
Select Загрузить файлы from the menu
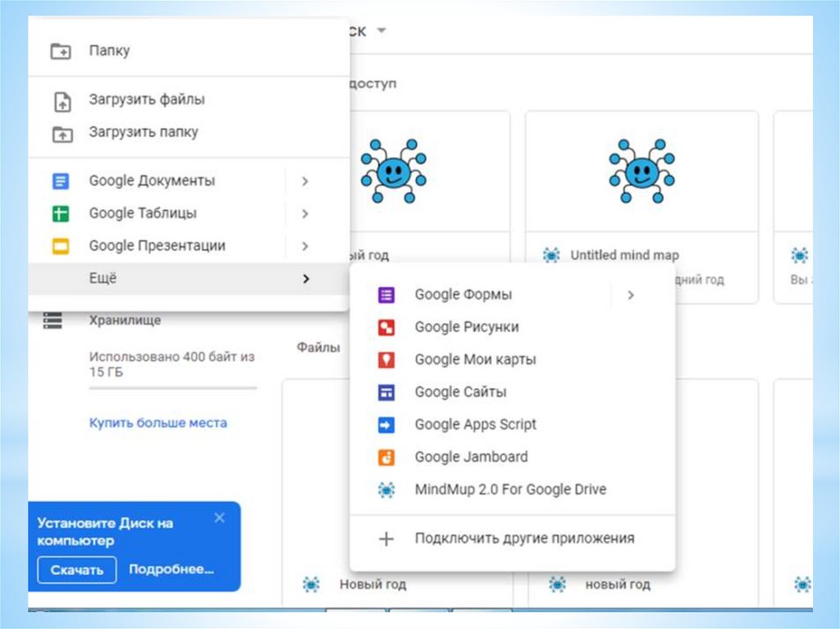(147, 100)
